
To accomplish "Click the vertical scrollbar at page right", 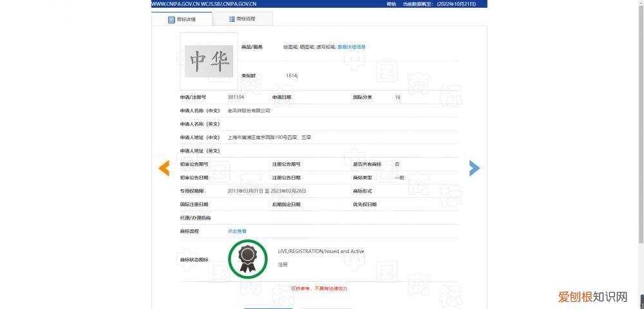I will click(x=641, y=123).
